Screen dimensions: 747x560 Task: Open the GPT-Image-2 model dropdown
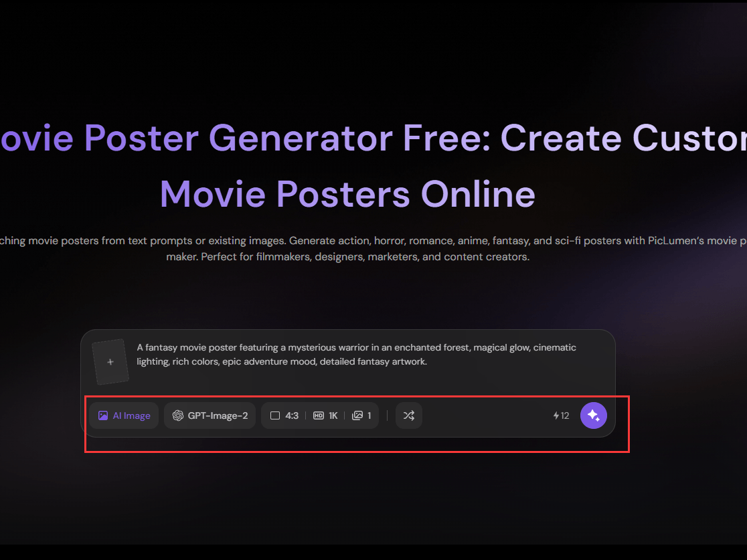click(210, 415)
